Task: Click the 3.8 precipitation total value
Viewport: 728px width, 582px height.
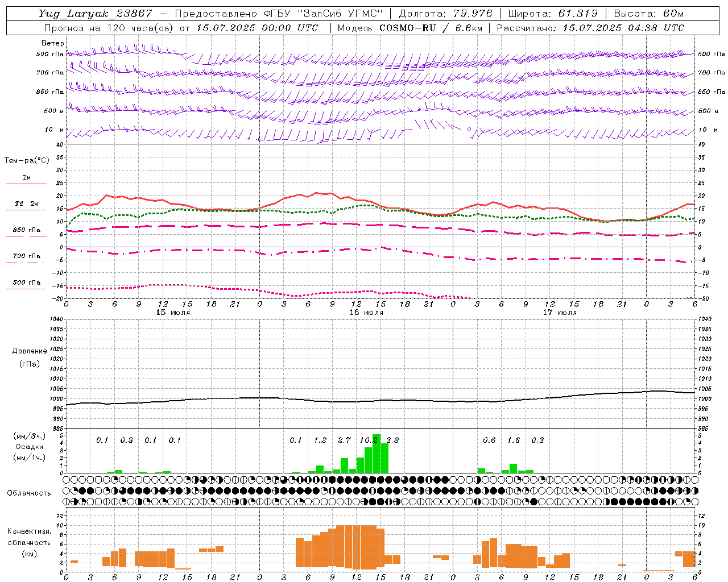Action: pyautogui.click(x=392, y=440)
